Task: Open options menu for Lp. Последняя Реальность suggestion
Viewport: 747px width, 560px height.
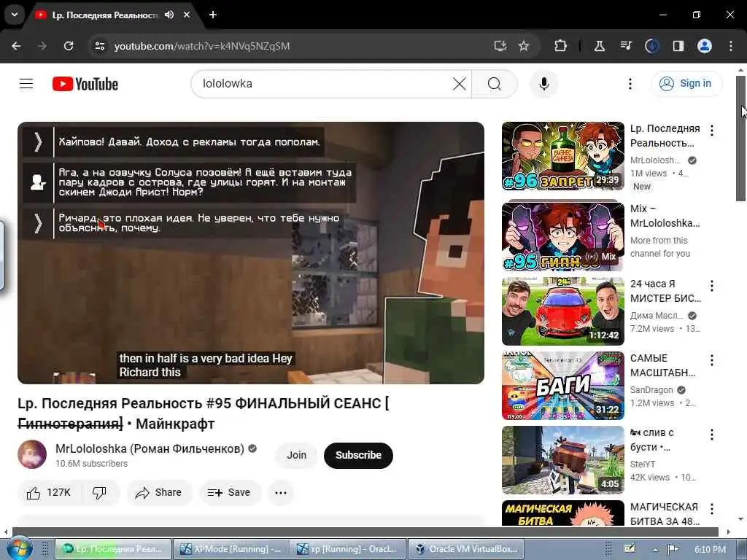Action: click(x=712, y=130)
